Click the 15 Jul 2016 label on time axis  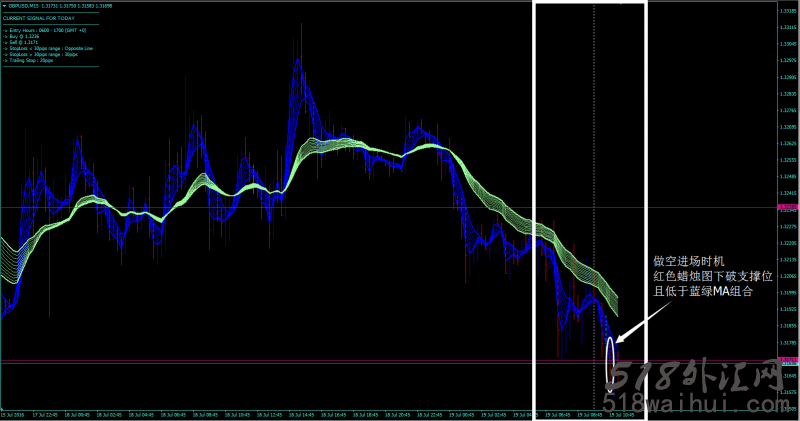click(14, 413)
